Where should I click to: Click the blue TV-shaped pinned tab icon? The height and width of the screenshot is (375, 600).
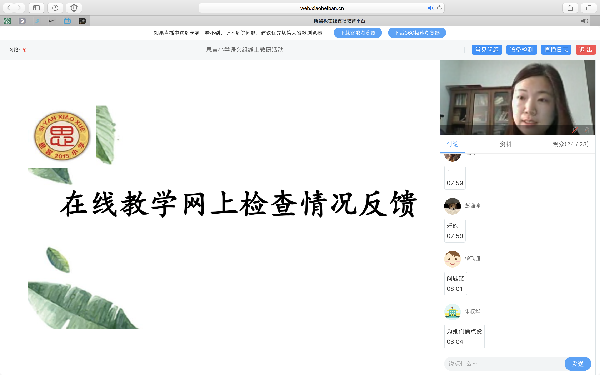(67, 21)
